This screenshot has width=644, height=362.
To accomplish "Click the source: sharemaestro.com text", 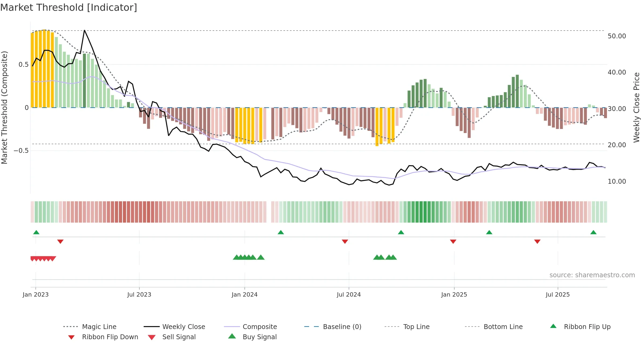I will click(592, 275).
